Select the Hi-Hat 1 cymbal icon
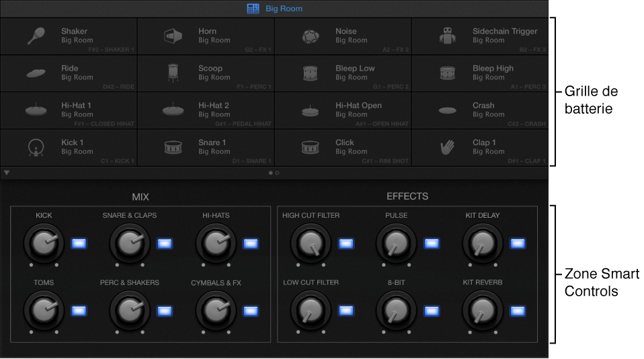644x359 pixels. pyautogui.click(x=36, y=110)
